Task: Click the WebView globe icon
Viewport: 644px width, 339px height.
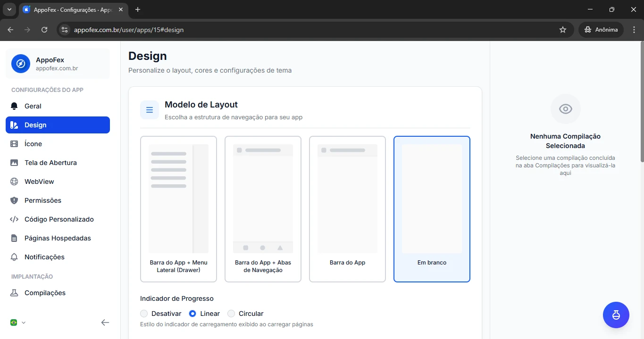Action: (x=14, y=182)
